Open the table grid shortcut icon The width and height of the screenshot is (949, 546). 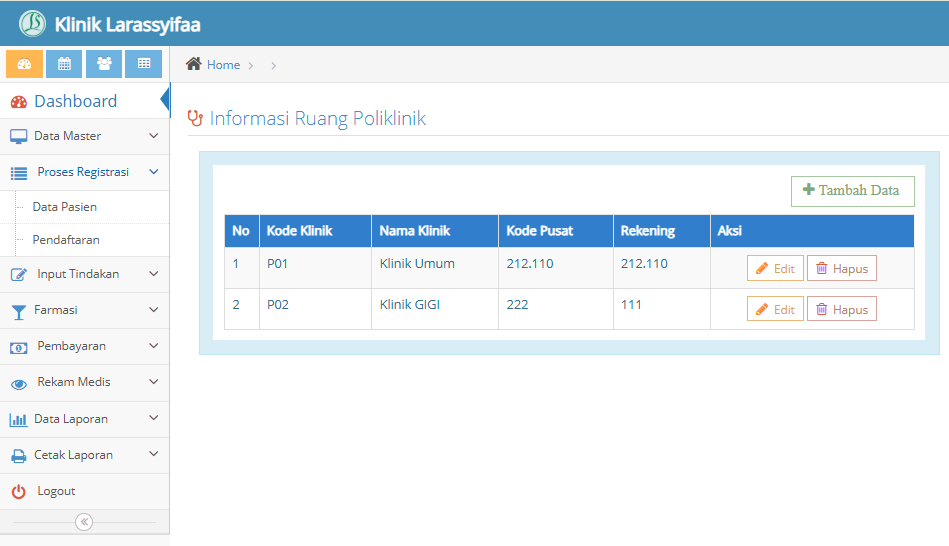pyautogui.click(x=143, y=64)
